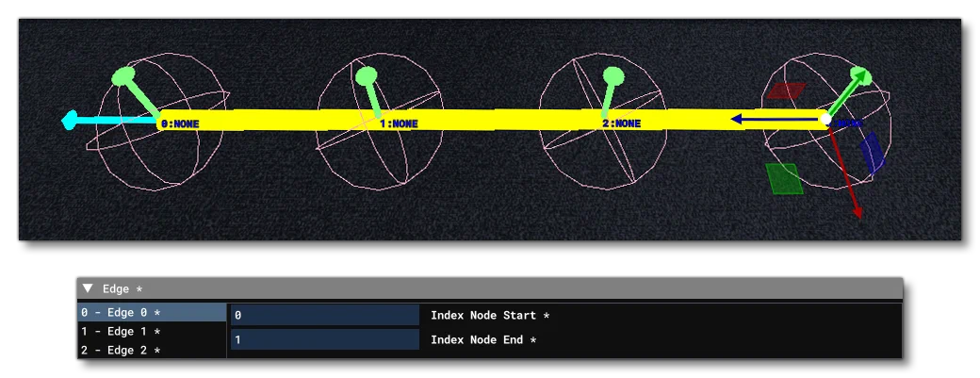Click the green pin handle above node 0

click(123, 76)
